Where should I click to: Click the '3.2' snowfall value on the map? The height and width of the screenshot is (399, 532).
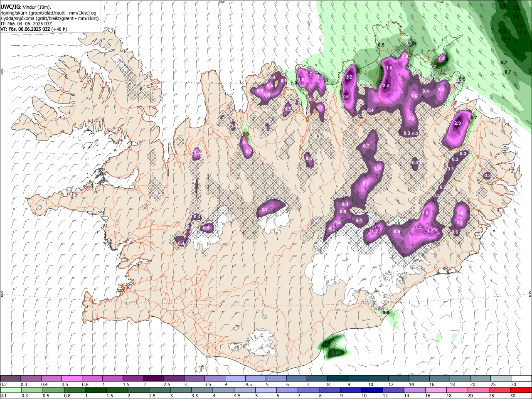click(x=349, y=77)
